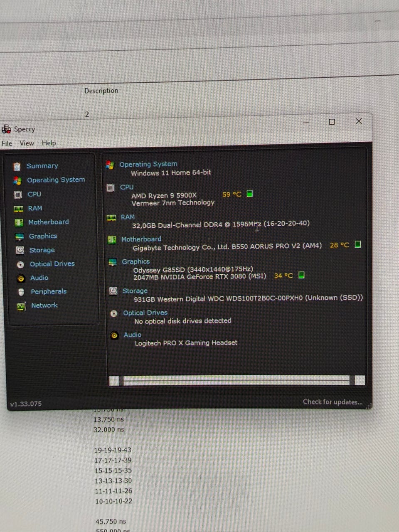View the Audio section in the sidebar

pos(39,278)
